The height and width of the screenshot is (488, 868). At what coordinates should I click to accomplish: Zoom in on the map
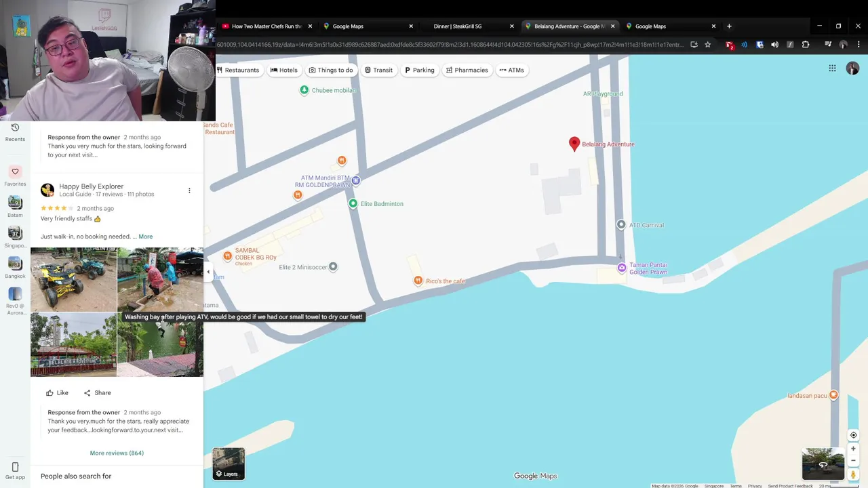click(853, 449)
